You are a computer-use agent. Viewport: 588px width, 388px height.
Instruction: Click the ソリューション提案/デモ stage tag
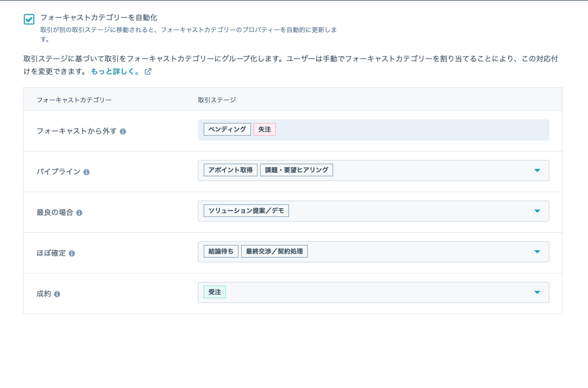(x=246, y=211)
